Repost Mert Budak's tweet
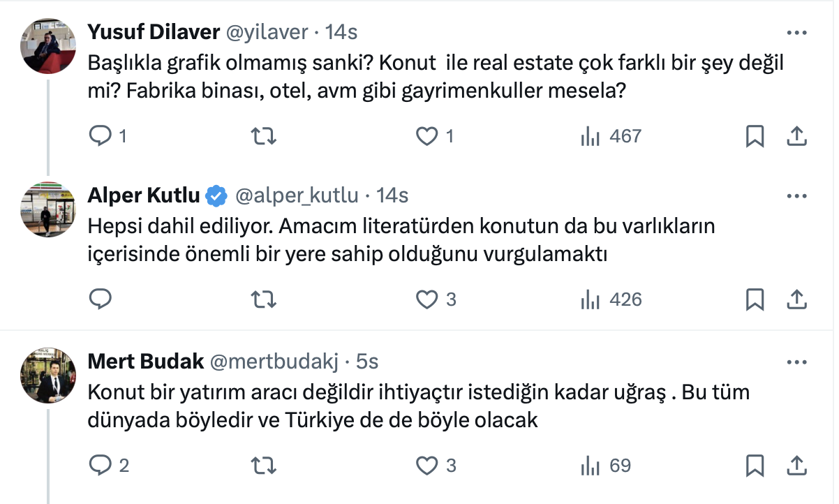This screenshot has height=504, width=839. pos(263,465)
